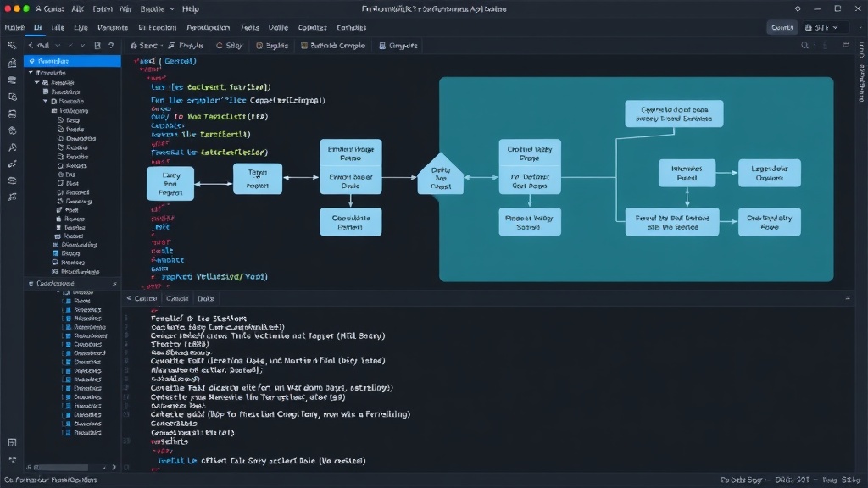Click the 'Cesntit' button in the upper right
868x488 pixels.
point(782,27)
